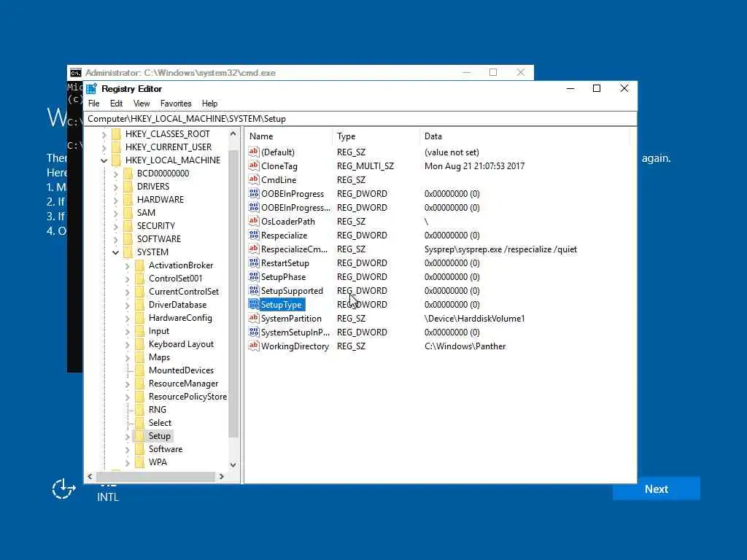747x560 pixels.
Task: Expand the Setup key chevron
Action: [127, 436]
